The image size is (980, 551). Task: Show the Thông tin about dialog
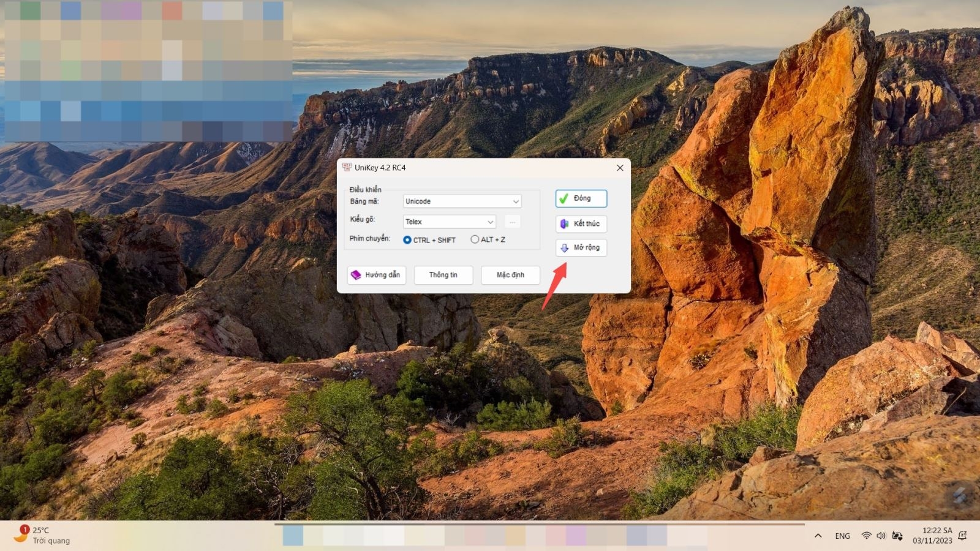pos(443,275)
